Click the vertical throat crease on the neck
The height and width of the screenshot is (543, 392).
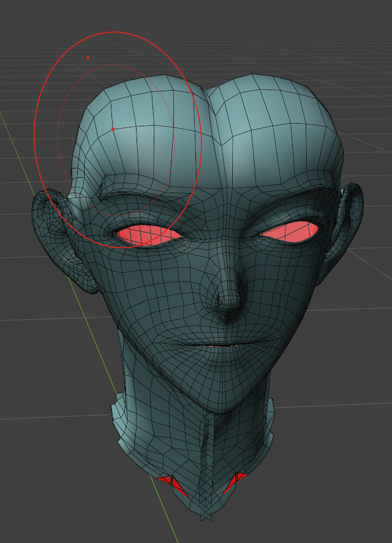click(x=207, y=454)
